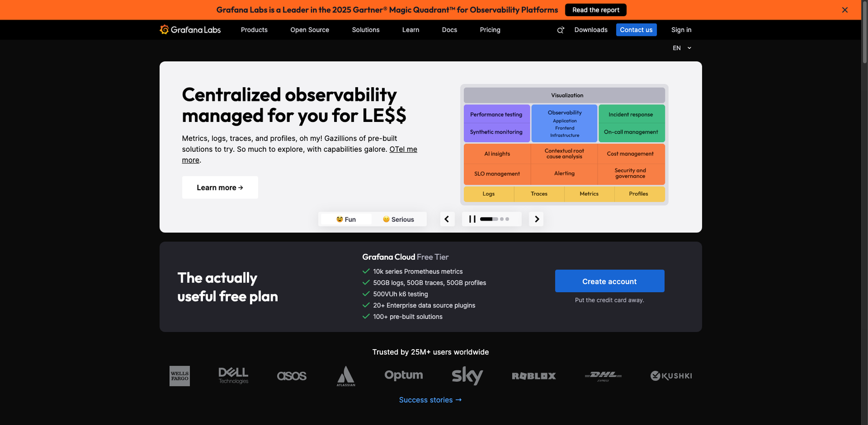
Task: Click the Logs tile in diagram
Action: 489,194
